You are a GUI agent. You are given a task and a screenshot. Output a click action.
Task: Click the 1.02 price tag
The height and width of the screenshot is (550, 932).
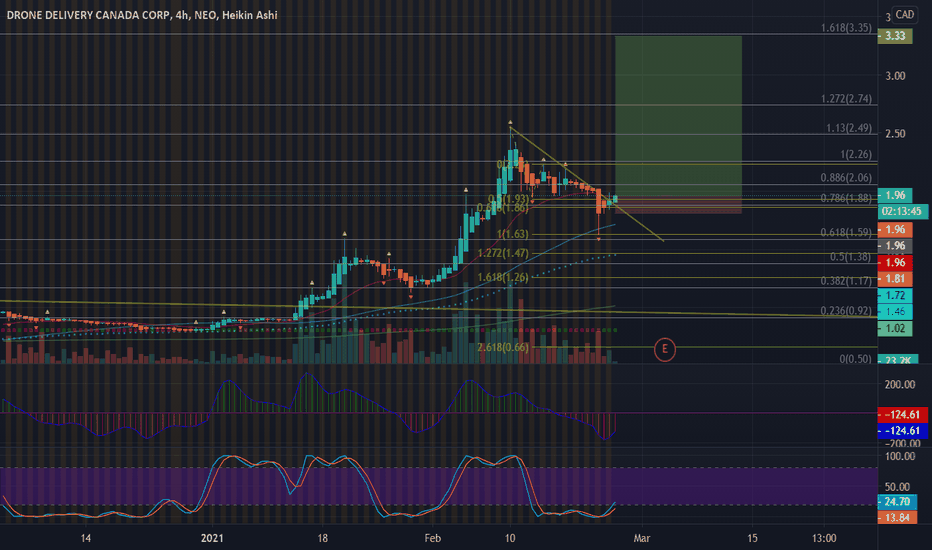[x=895, y=328]
